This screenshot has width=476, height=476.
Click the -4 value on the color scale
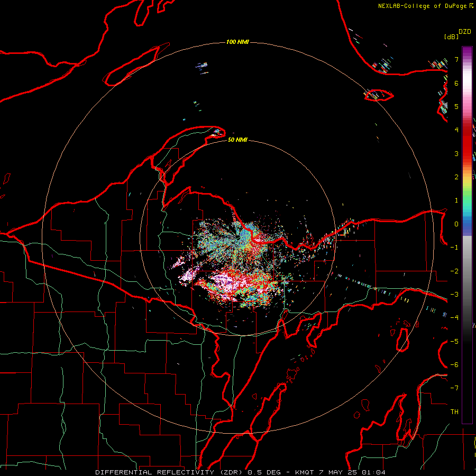tap(454, 317)
